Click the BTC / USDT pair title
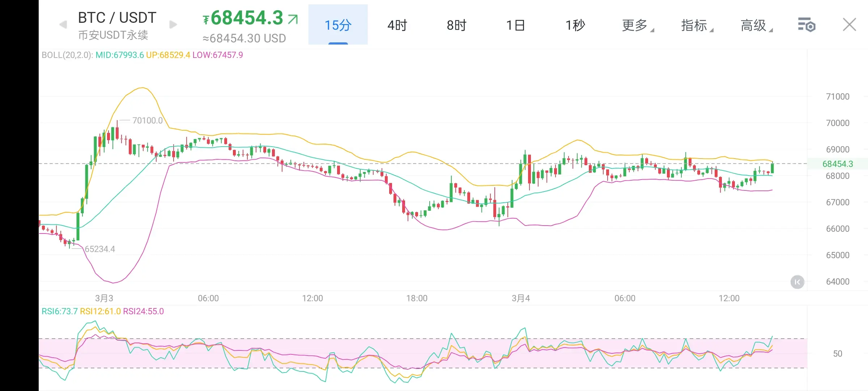The height and width of the screenshot is (391, 868). tap(117, 17)
